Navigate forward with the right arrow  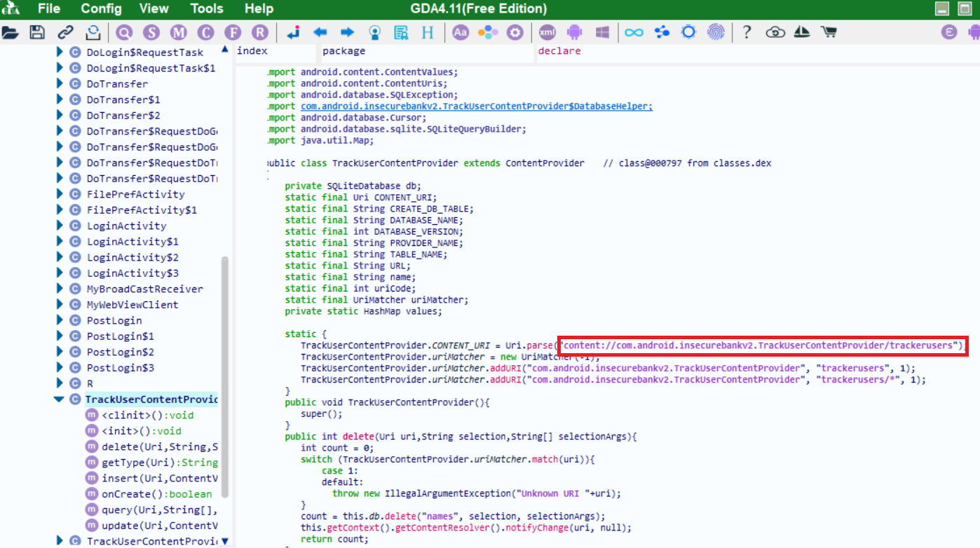pyautogui.click(x=347, y=32)
